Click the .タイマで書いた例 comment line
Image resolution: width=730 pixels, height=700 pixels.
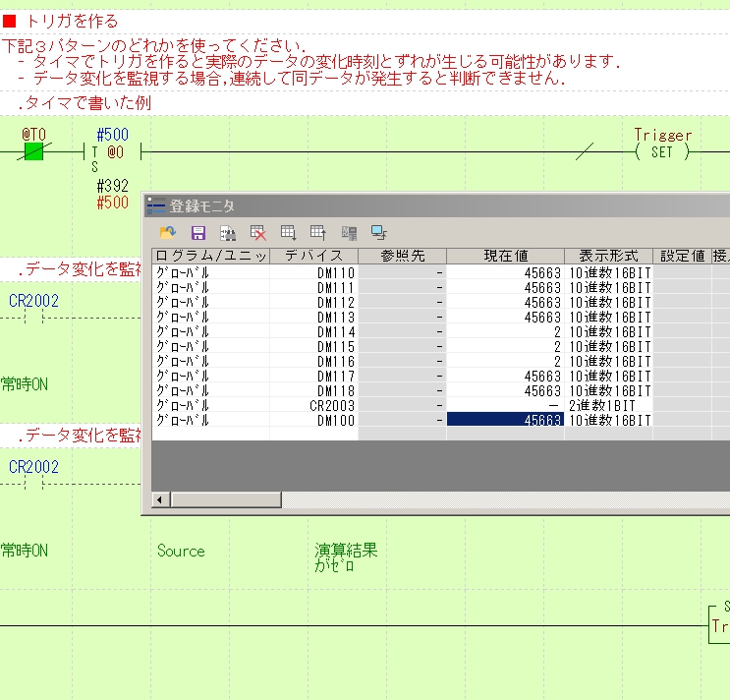84,102
